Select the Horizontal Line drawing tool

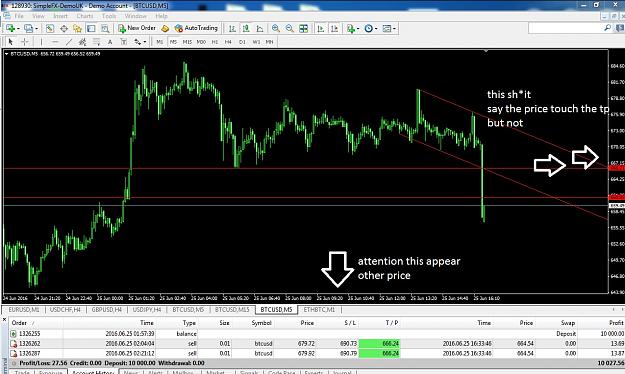(55, 41)
